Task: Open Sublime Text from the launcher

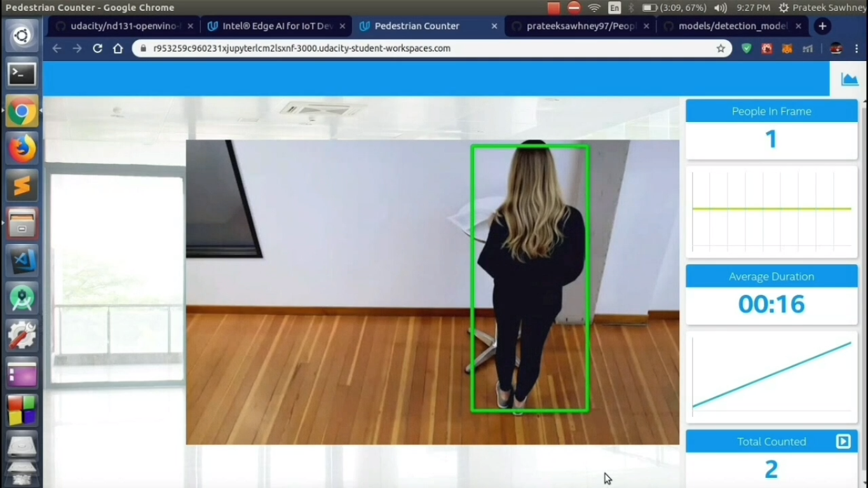Action: pos(22,187)
